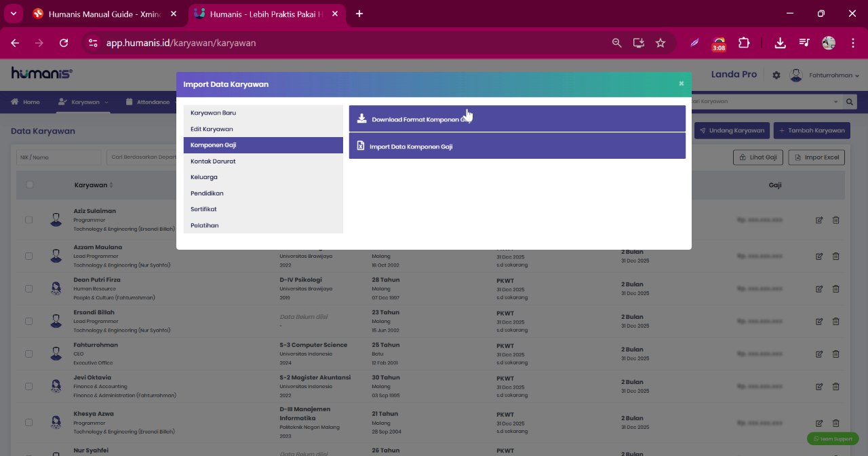Open the Attendance menu
The height and width of the screenshot is (456, 868).
(148, 102)
